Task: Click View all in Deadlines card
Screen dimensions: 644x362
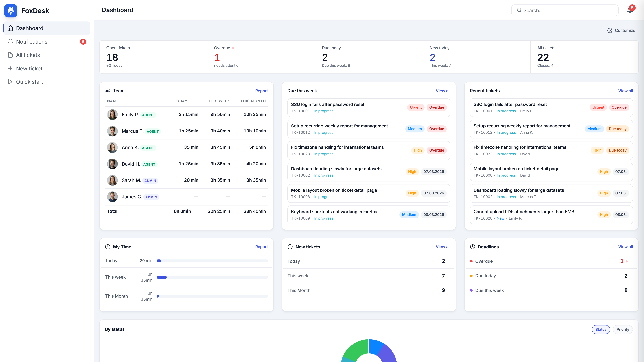Action: pos(626,247)
